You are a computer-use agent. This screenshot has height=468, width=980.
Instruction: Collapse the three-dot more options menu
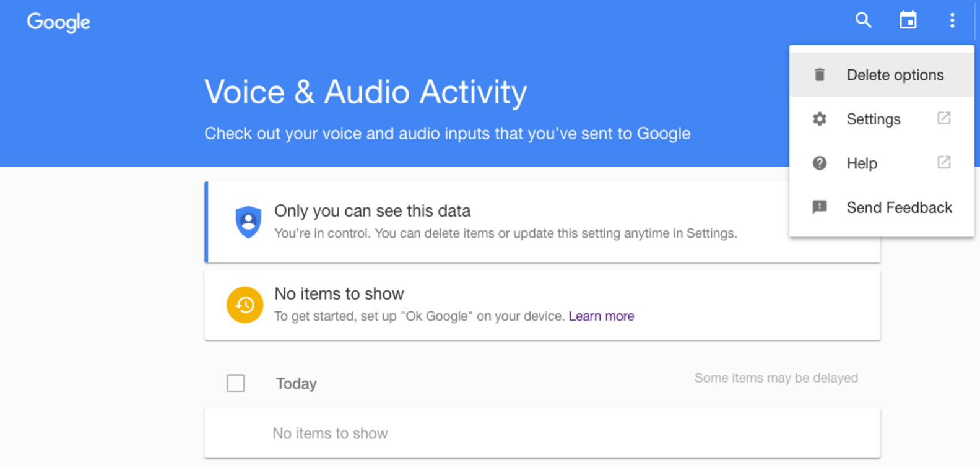(x=952, y=20)
